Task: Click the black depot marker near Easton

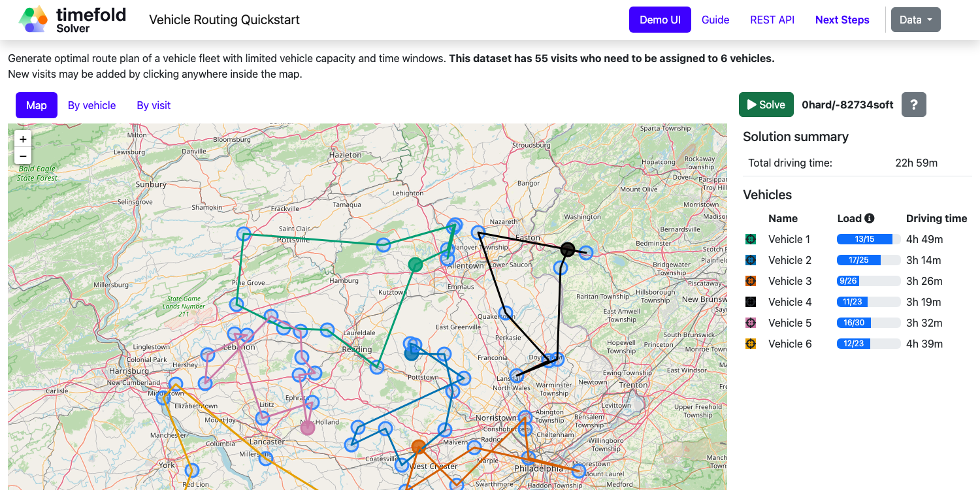Action: click(568, 249)
